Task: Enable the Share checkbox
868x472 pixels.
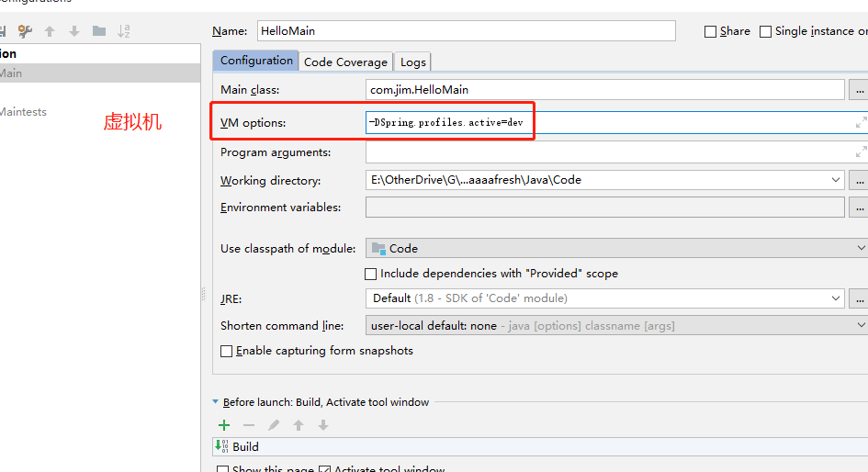Action: [x=710, y=31]
